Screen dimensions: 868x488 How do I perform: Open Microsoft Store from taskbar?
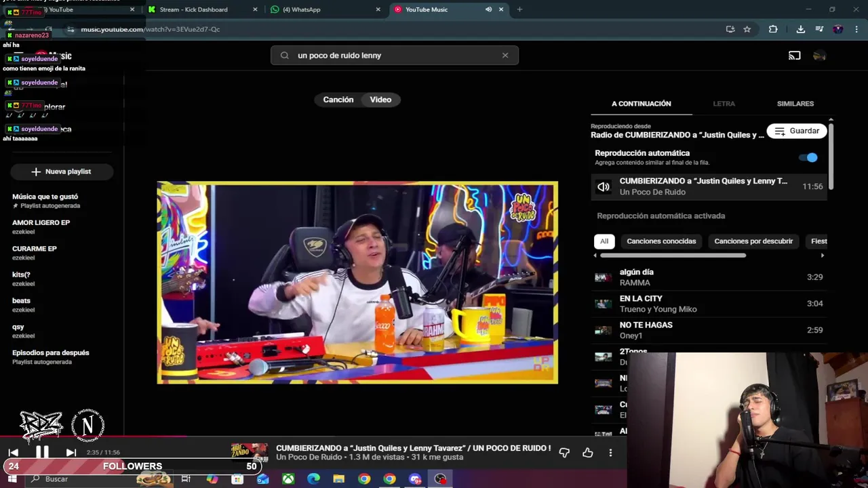tap(237, 479)
